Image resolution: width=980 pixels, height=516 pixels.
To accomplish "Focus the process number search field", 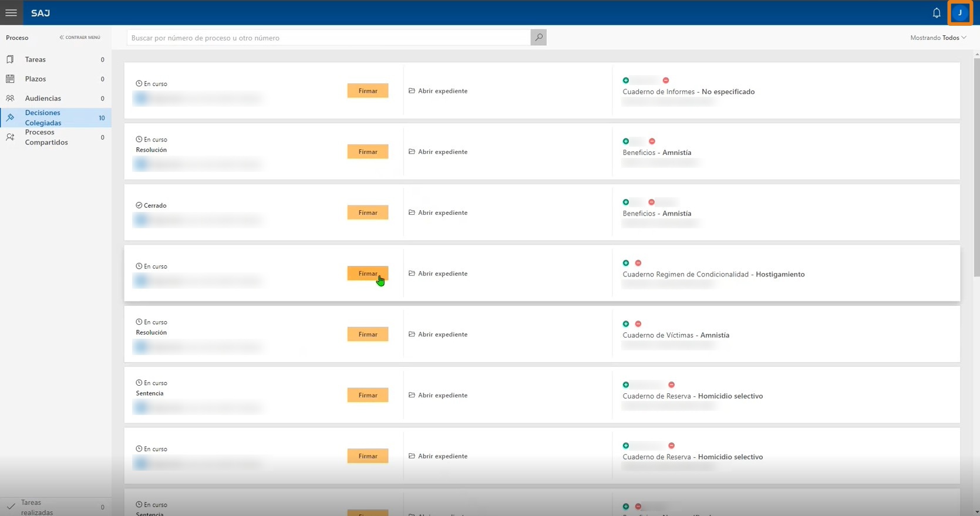I will 329,38.
